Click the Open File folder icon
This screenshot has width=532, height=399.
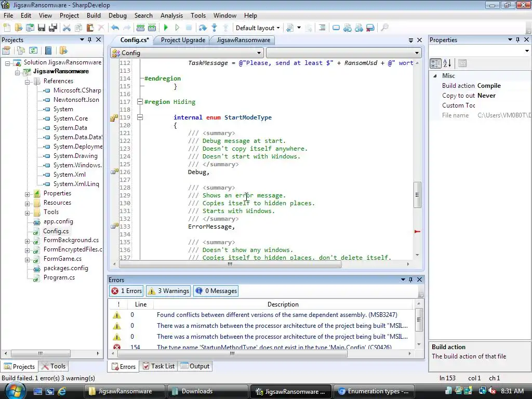click(x=18, y=28)
